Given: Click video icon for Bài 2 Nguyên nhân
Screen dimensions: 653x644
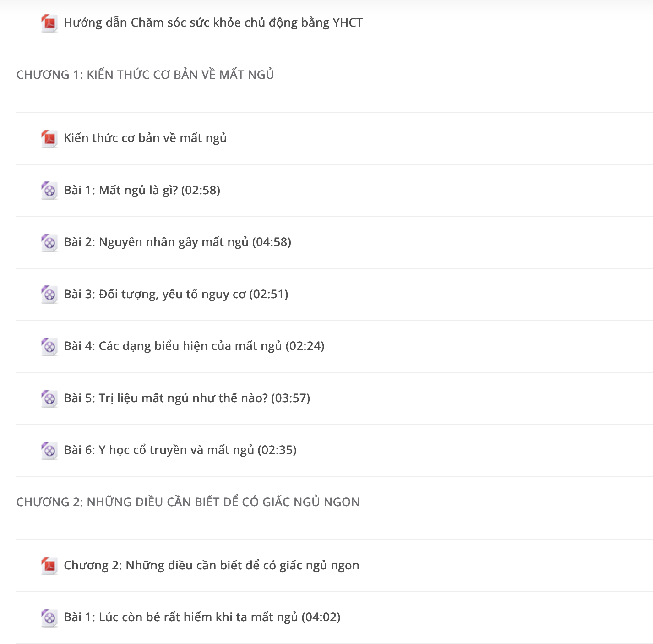Looking at the screenshot, I should click(x=49, y=243).
